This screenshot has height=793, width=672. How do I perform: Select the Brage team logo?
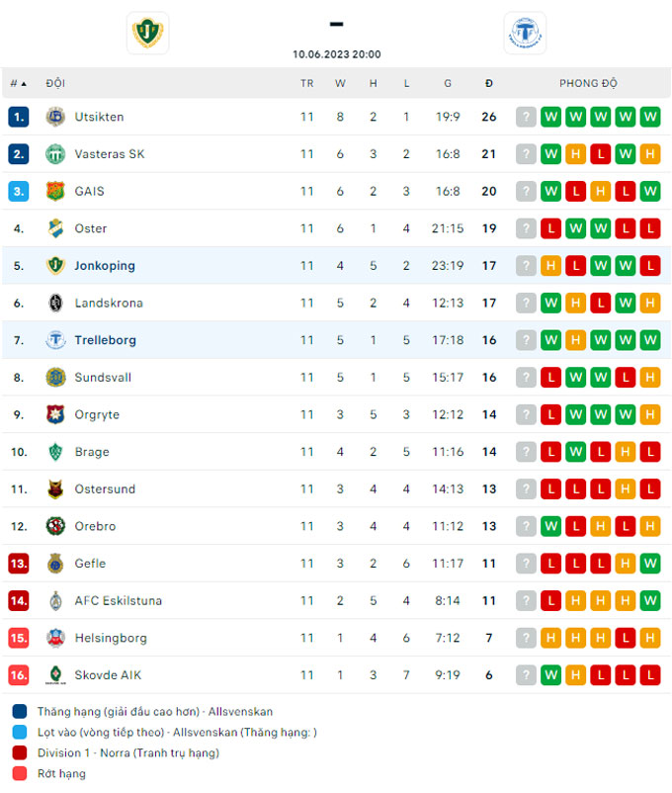click(x=56, y=452)
